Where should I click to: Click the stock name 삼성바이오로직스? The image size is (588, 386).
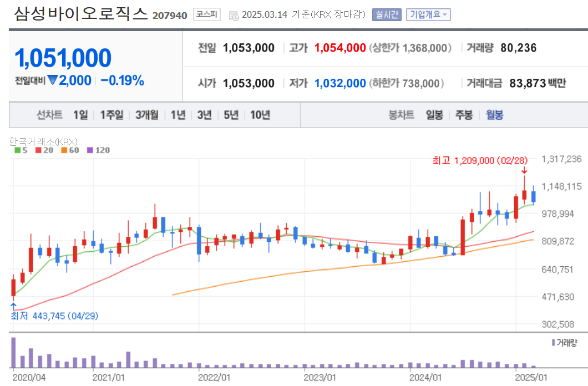click(81, 14)
